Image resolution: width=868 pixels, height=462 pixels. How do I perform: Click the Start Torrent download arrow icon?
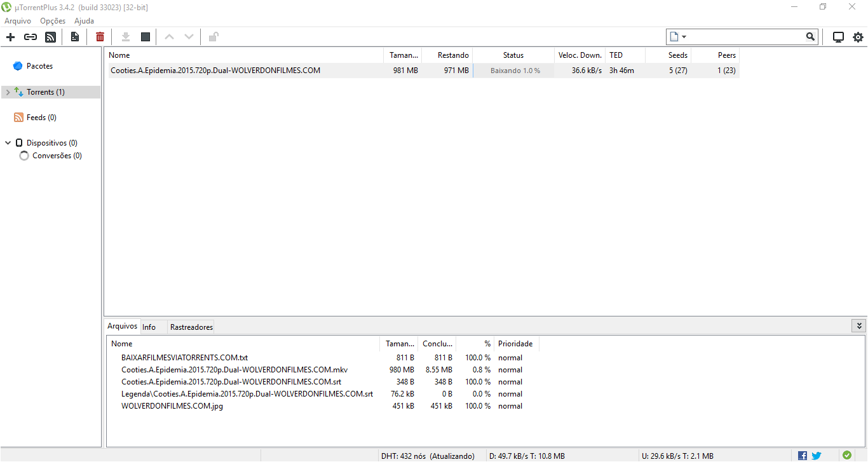pyautogui.click(x=126, y=37)
